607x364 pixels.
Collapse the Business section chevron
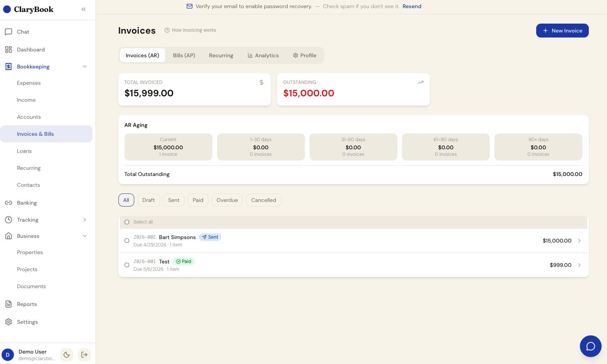point(85,236)
